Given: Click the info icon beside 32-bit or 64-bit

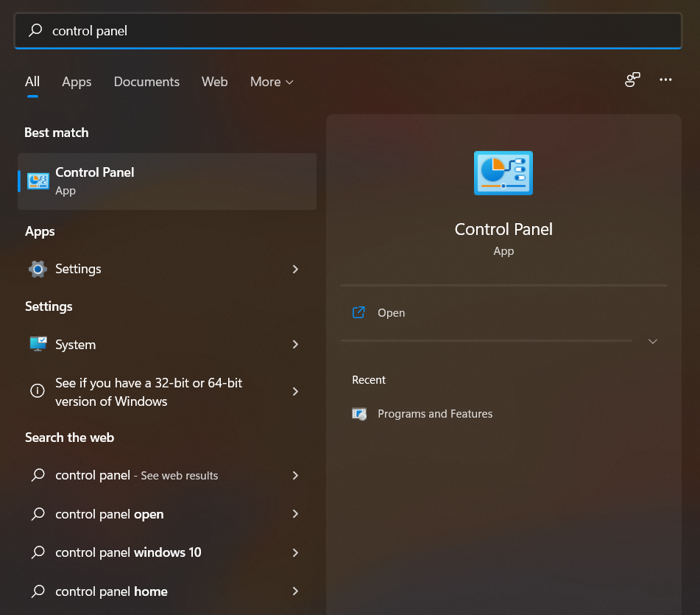Looking at the screenshot, I should click(38, 391).
